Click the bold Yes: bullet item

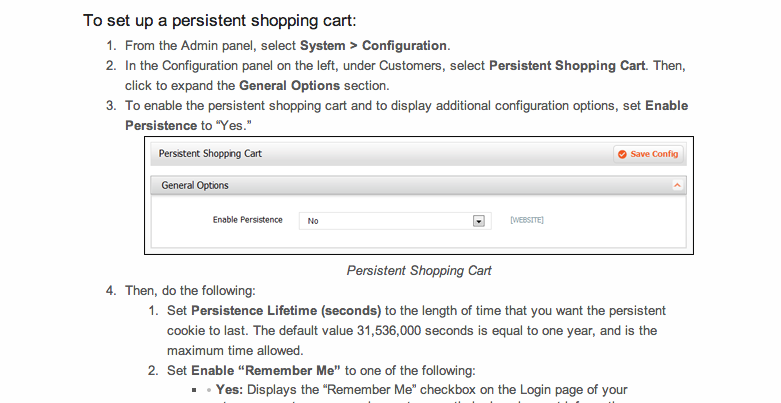point(229,390)
